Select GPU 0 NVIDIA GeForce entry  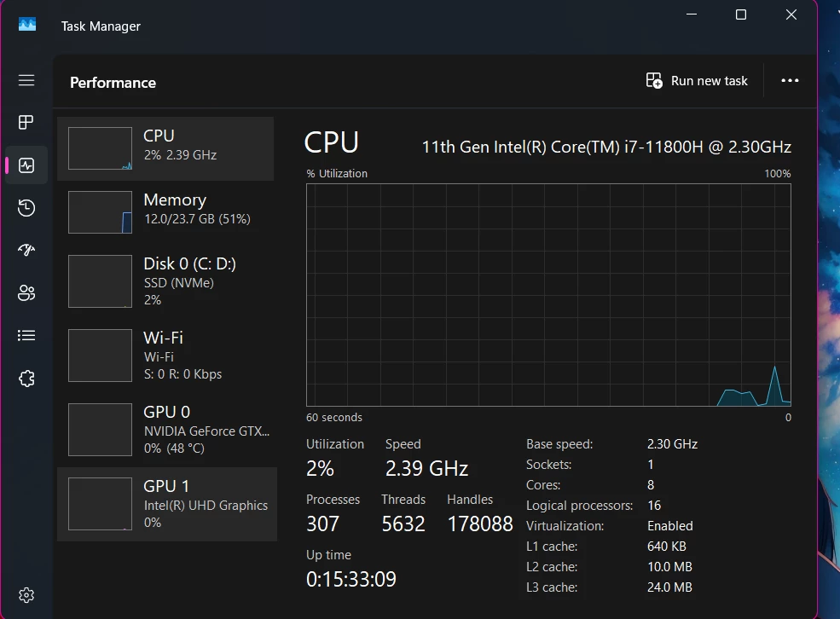point(165,430)
